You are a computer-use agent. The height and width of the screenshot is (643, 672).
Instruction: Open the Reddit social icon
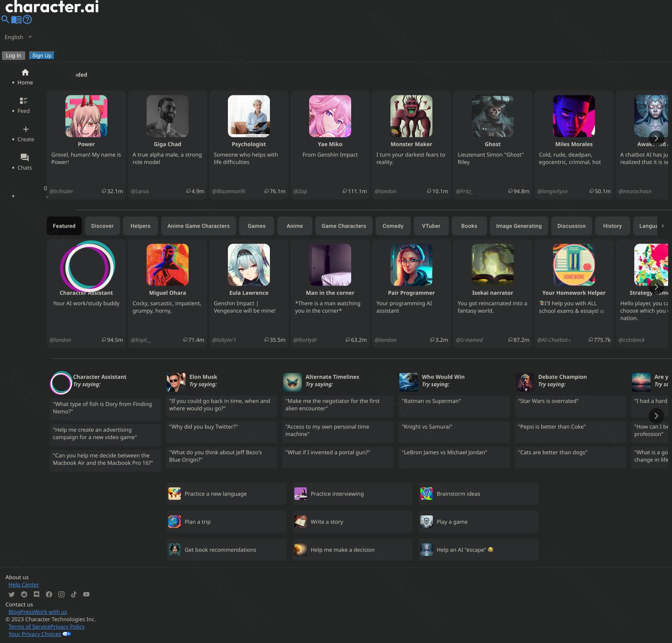(x=24, y=594)
